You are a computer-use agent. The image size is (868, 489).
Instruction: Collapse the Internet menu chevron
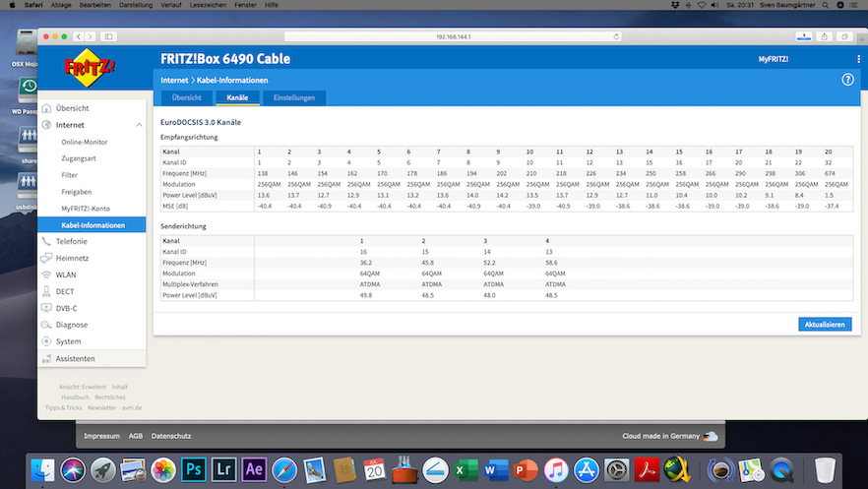(139, 125)
